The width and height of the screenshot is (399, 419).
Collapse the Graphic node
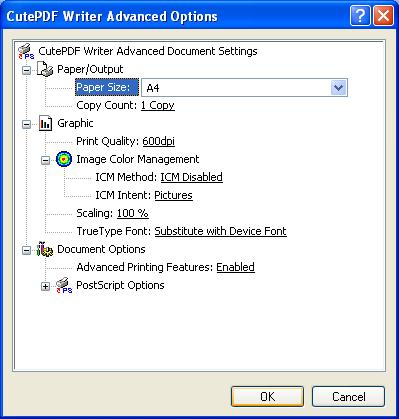pyautogui.click(x=26, y=124)
